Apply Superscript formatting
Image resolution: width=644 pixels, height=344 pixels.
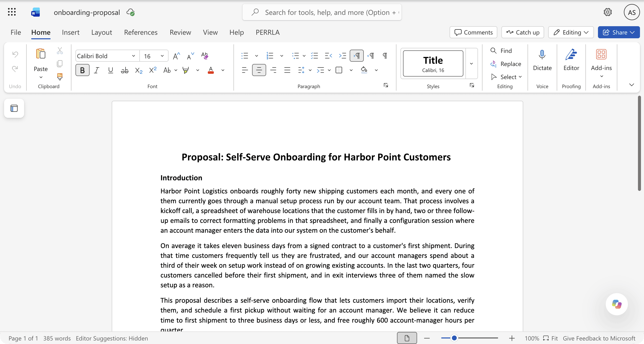coord(153,70)
